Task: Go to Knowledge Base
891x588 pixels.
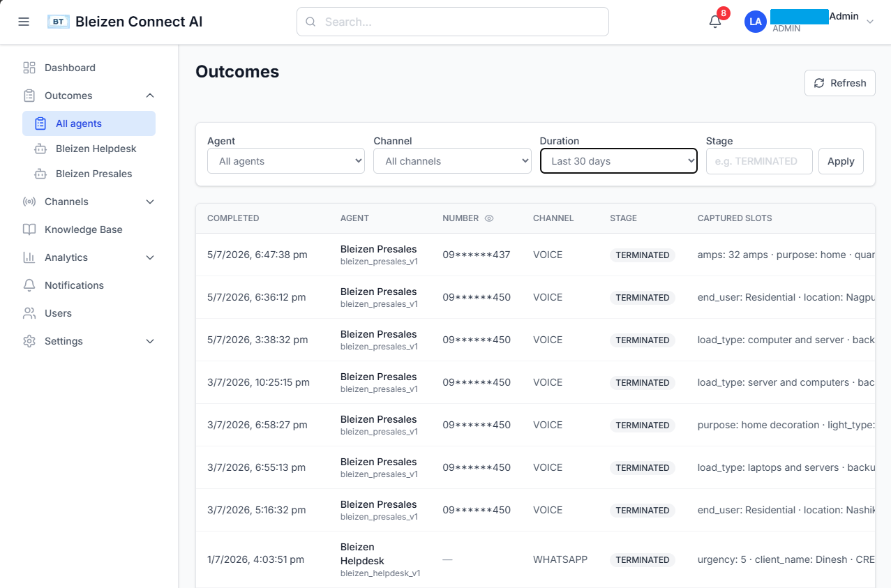Action: [x=89, y=229]
